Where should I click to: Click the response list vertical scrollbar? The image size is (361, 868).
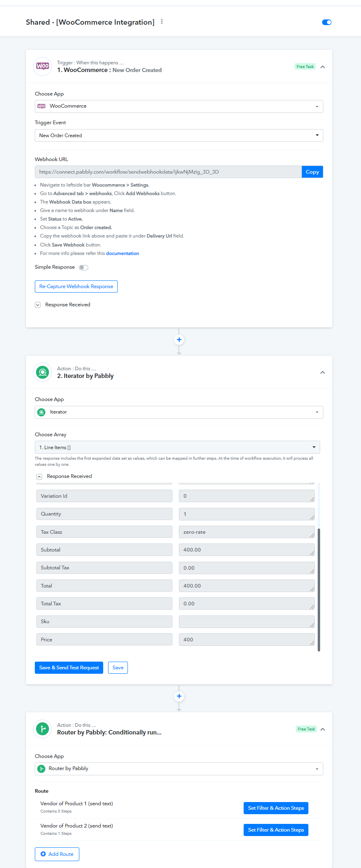[x=319, y=590]
